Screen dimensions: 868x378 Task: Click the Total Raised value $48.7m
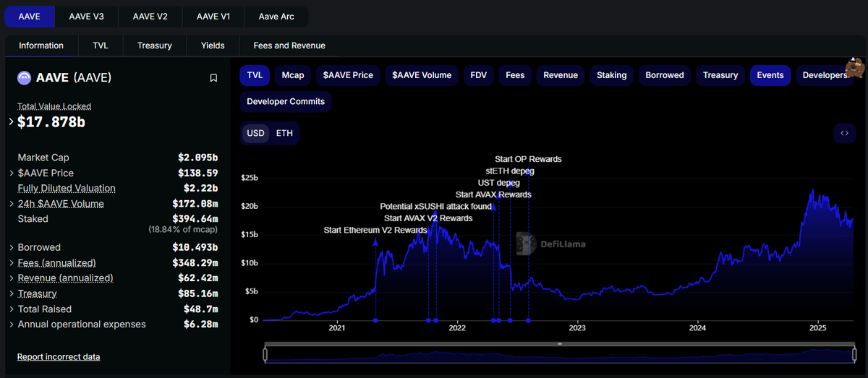(x=201, y=309)
